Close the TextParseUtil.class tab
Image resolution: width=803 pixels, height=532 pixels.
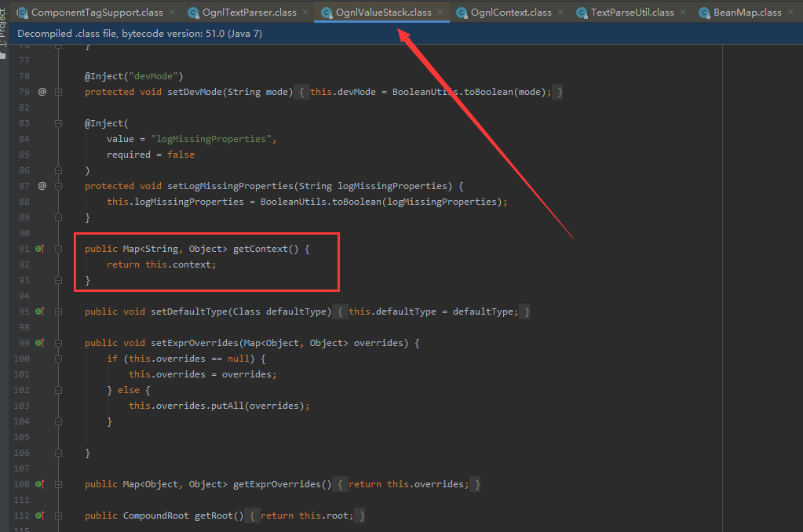click(x=683, y=12)
